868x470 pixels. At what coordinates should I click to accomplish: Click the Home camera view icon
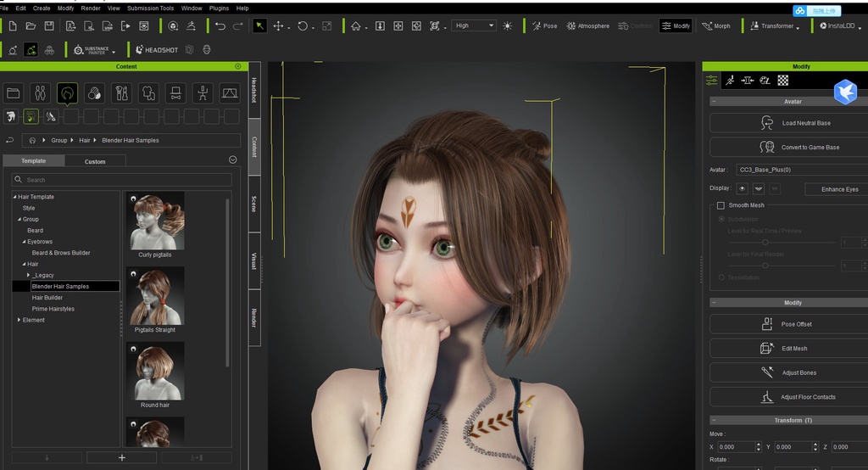356,26
